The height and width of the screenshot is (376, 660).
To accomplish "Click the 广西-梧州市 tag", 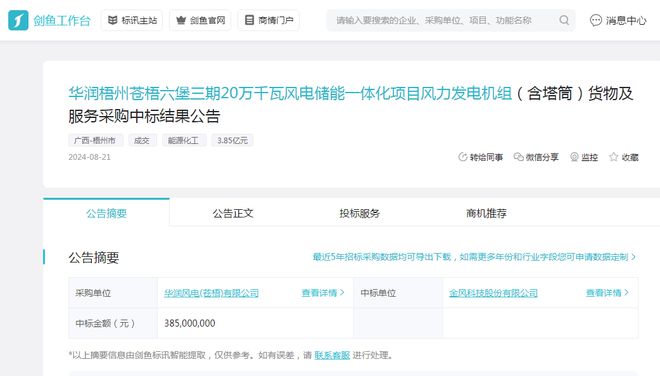I will [95, 140].
